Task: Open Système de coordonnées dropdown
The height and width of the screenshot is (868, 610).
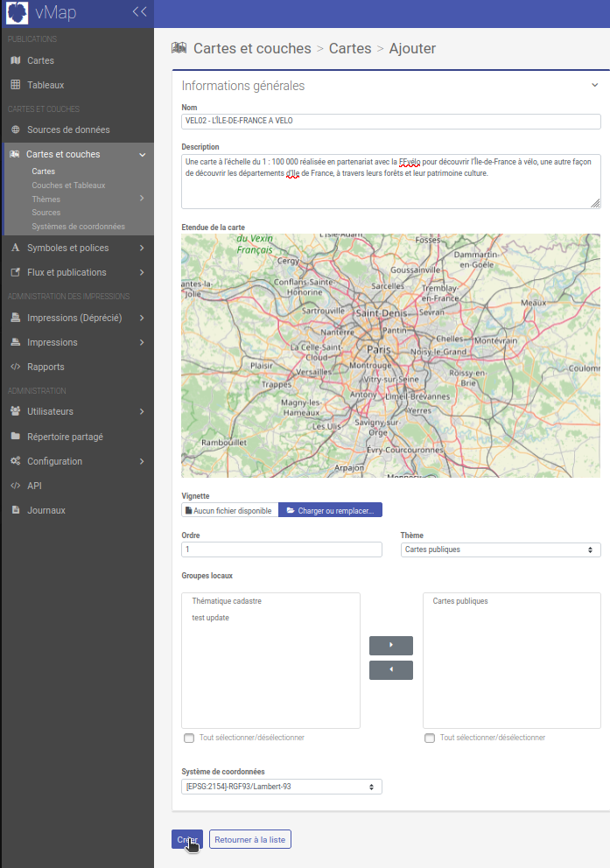Action: click(x=281, y=787)
